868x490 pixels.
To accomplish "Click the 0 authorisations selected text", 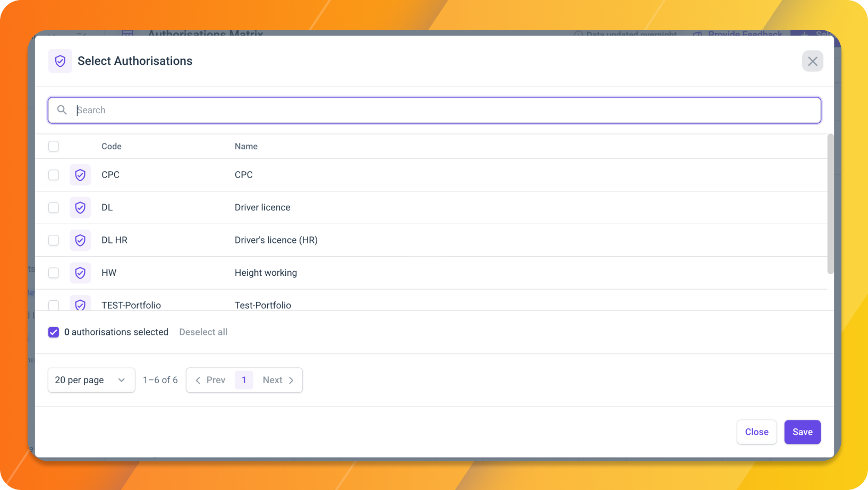I will pos(116,332).
